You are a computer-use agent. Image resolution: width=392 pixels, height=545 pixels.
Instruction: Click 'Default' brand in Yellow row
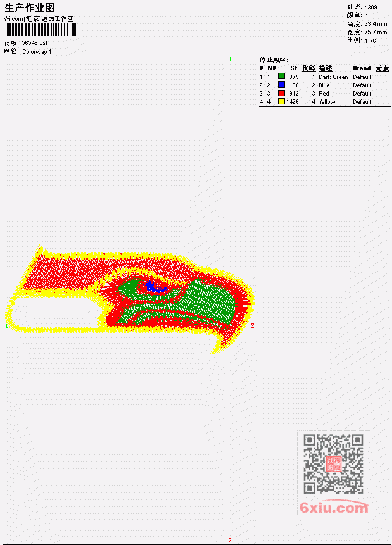(362, 102)
